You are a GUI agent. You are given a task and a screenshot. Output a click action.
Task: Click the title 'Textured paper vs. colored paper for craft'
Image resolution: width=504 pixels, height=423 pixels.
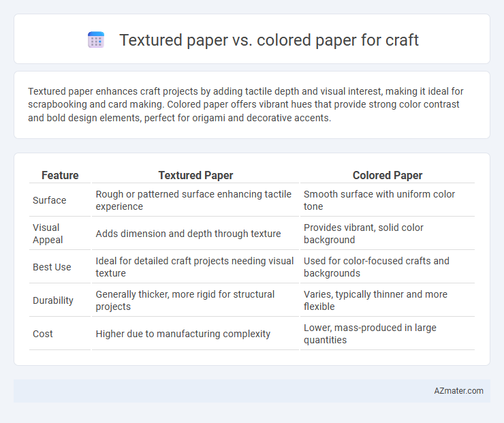[269, 40]
